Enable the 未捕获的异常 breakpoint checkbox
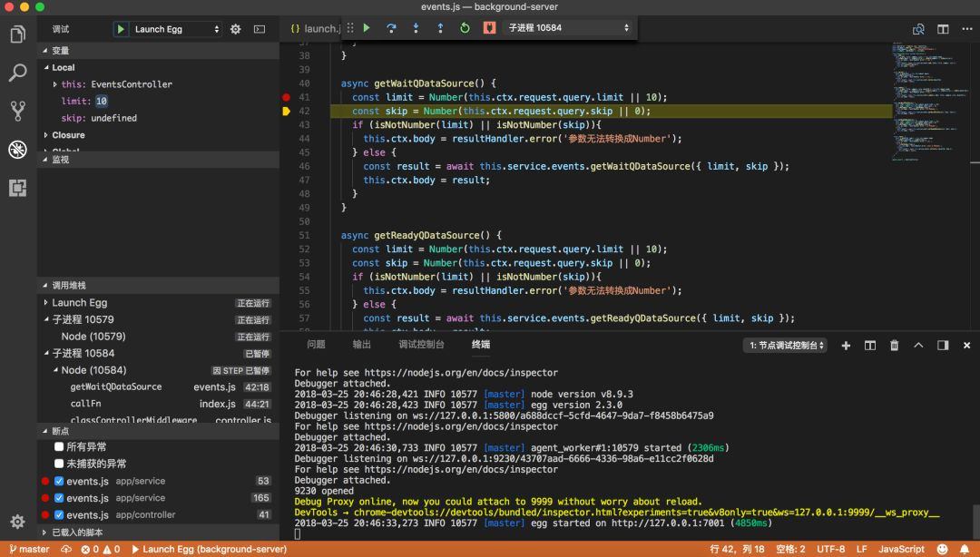Screen dimensions: 980x557 click(x=59, y=464)
